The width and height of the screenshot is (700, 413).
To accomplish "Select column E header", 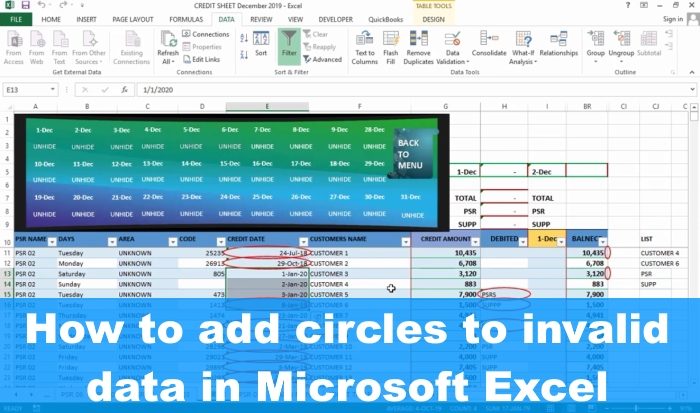I will (x=267, y=106).
